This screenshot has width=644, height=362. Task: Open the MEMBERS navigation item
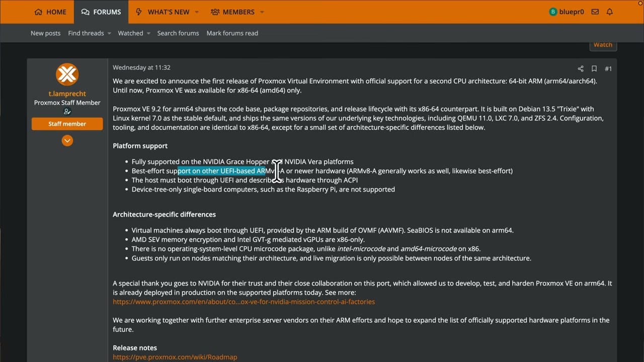click(x=232, y=12)
